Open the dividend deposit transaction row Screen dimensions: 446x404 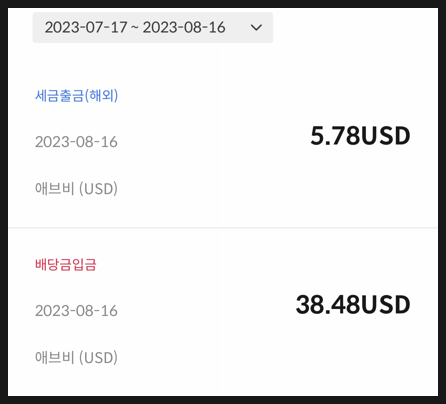[223, 312]
